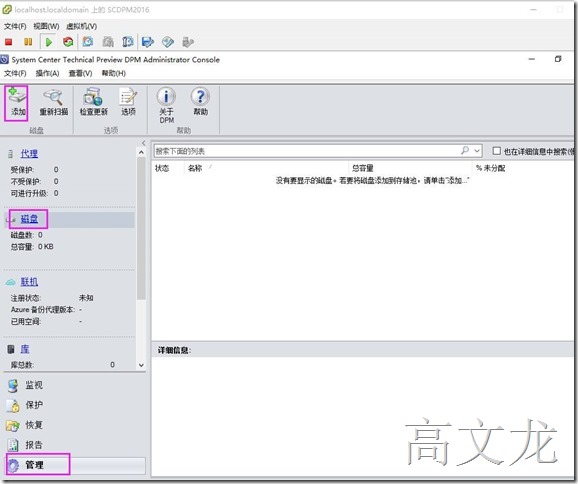Open the 恢复 recovery workspace

pos(34,425)
